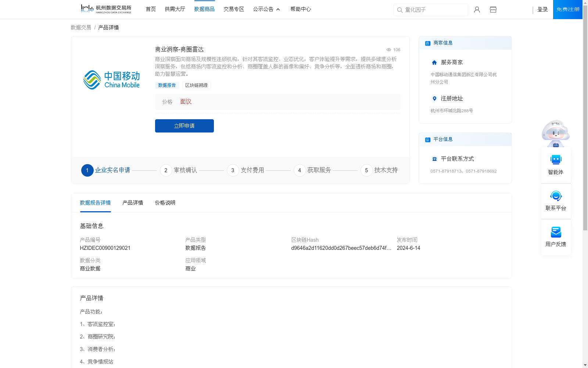The width and height of the screenshot is (588, 368).
Task: Open the storefront icon in header
Action: tap(493, 10)
